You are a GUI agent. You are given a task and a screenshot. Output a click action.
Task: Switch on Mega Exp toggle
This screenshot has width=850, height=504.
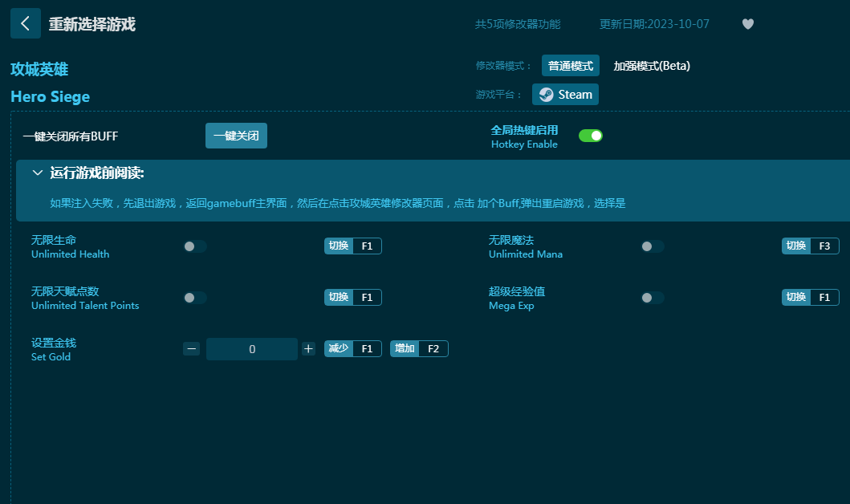click(x=652, y=298)
